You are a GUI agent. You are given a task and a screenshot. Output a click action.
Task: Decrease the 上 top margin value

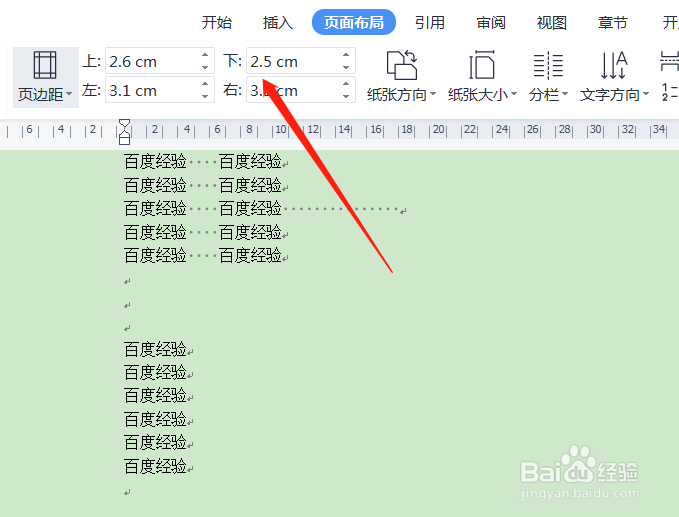coord(205,67)
